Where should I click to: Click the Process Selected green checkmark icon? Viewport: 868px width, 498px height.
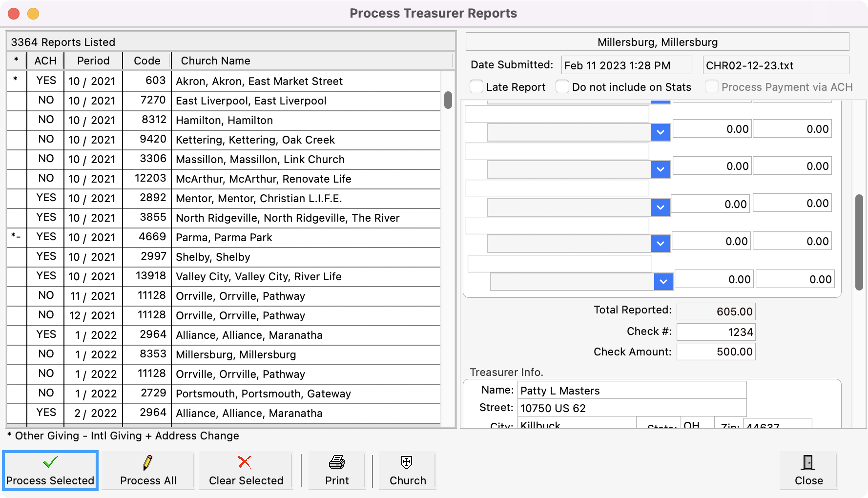50,462
